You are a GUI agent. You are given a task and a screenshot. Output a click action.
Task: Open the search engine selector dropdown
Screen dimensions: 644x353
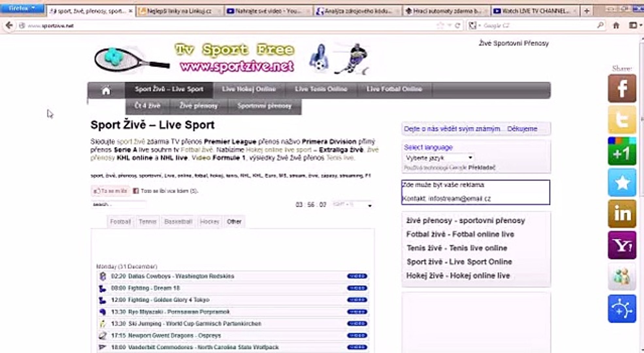[474, 25]
